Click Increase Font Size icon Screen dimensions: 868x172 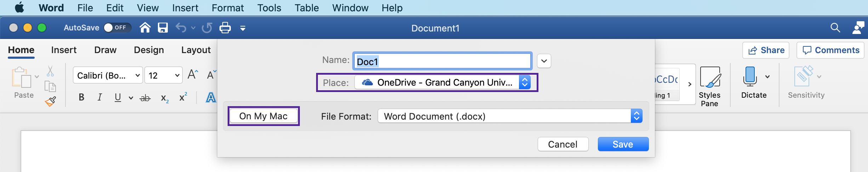193,74
